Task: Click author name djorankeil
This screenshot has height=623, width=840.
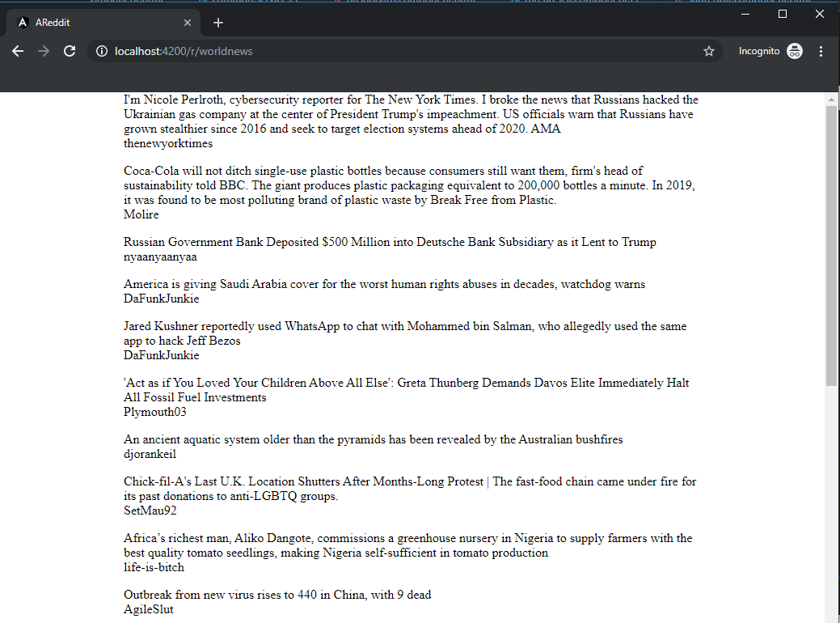Action: click(x=150, y=454)
